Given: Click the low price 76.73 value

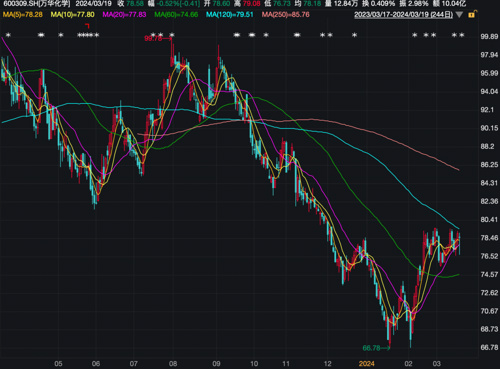Looking at the screenshot, I should 282,4.
